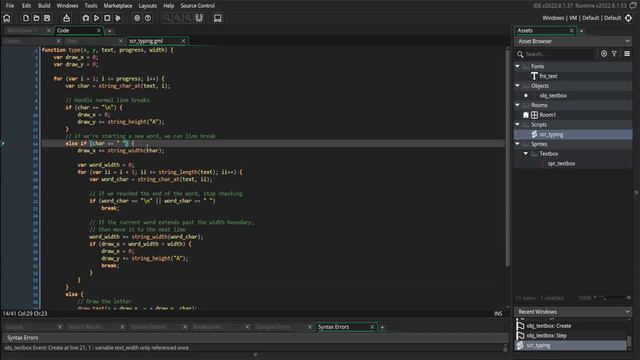This screenshot has width=640, height=360.
Task: Click the zoom out magnifier icon
Action: pos(167,18)
